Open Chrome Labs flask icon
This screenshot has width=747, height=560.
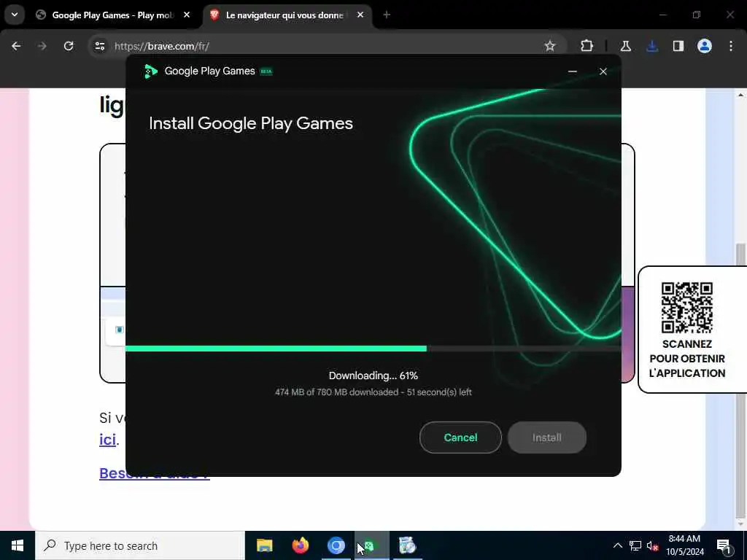625,46
